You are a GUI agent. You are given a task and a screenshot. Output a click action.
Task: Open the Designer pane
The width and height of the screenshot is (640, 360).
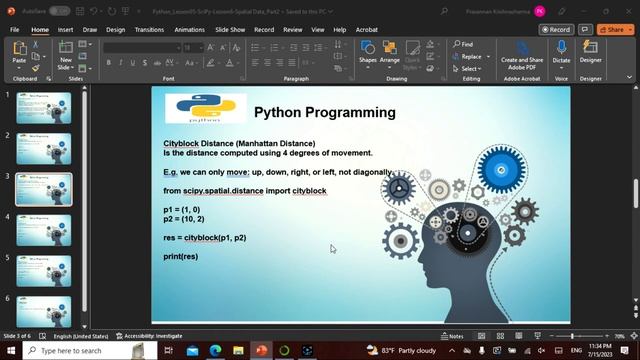[x=591, y=52]
